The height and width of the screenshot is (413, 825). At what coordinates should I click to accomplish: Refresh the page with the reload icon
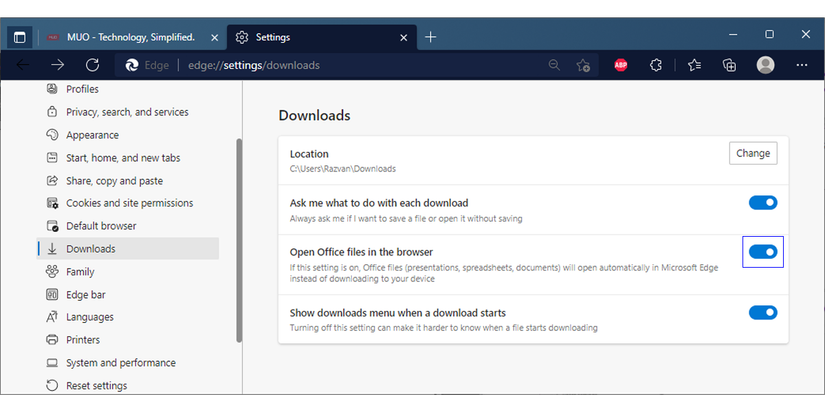click(x=93, y=65)
